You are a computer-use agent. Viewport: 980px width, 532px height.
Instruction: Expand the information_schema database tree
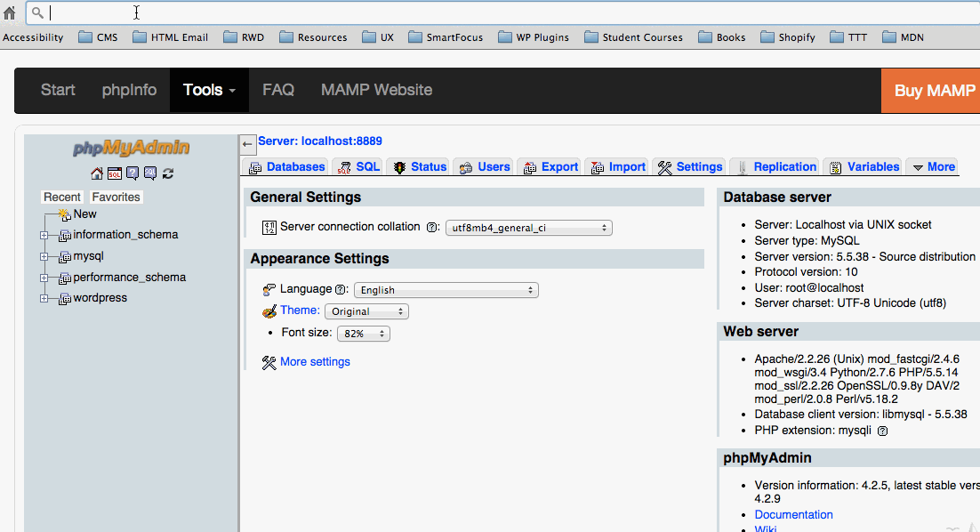point(44,236)
